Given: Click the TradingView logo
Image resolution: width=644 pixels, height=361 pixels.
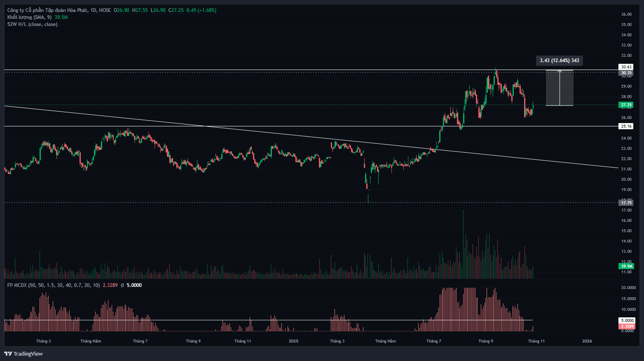Looking at the screenshot, I should click(x=23, y=354).
